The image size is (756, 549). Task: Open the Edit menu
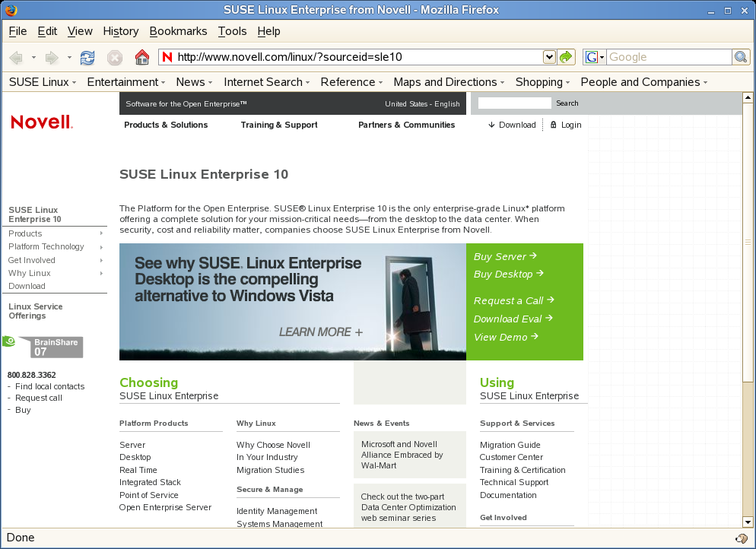[47, 31]
